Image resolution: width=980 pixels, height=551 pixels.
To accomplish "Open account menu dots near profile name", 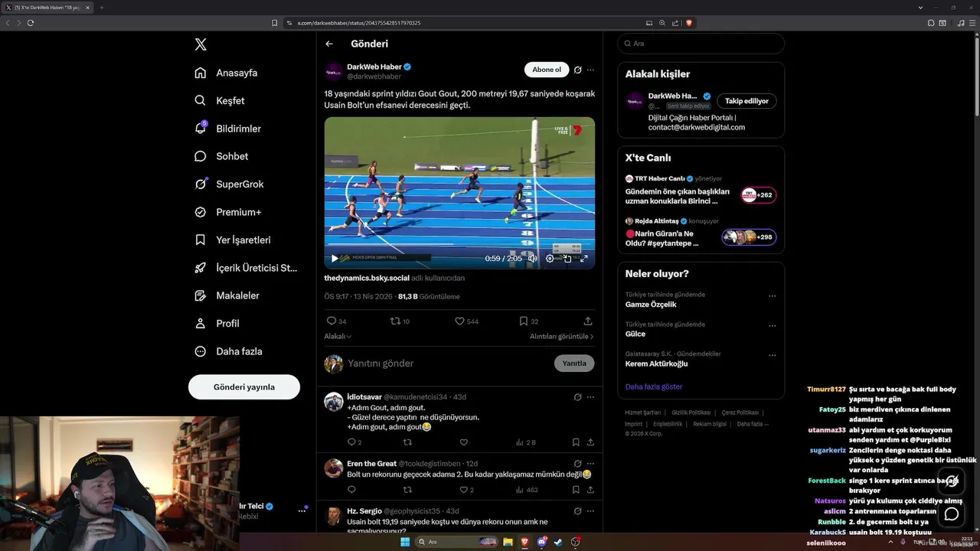I will [x=302, y=510].
